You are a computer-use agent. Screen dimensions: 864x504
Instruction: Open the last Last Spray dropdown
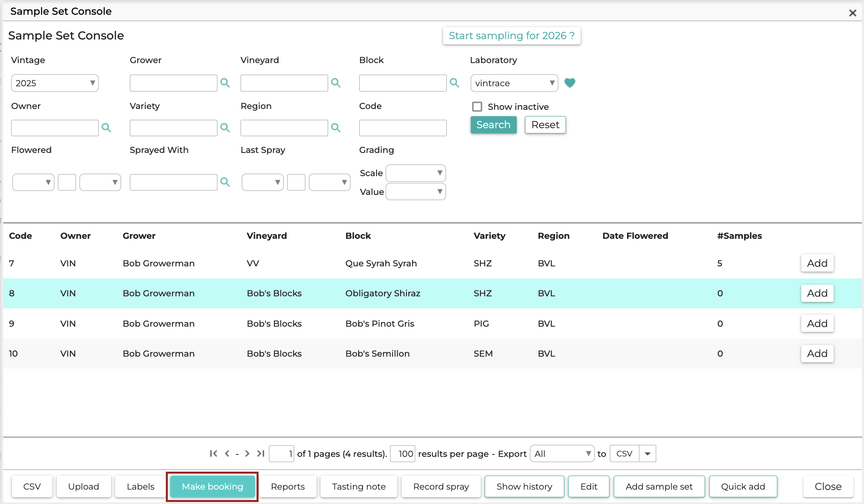click(x=329, y=182)
